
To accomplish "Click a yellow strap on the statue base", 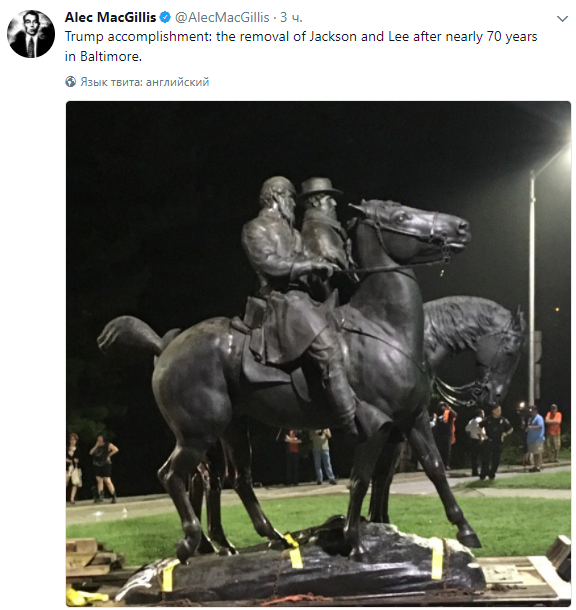I will 437,559.
